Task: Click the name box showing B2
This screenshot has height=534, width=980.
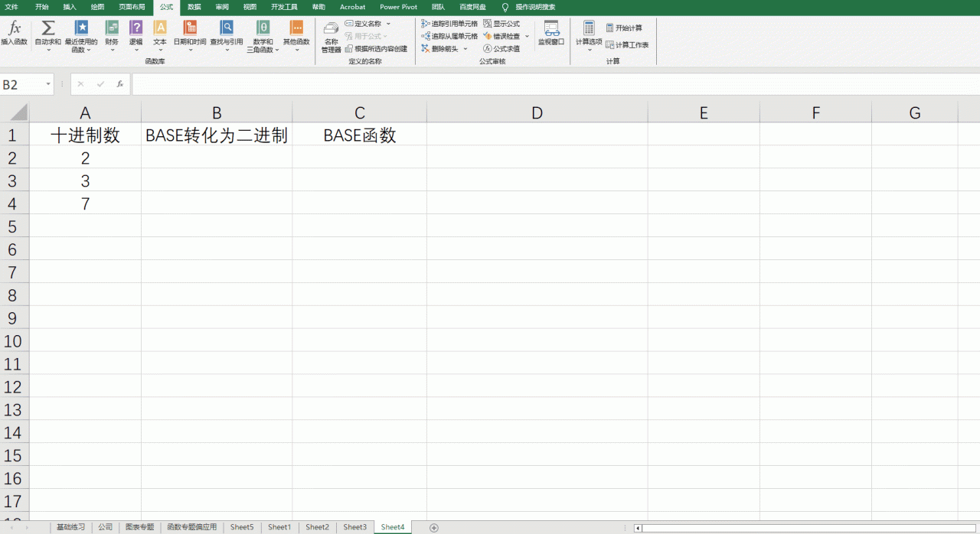Action: click(22, 84)
